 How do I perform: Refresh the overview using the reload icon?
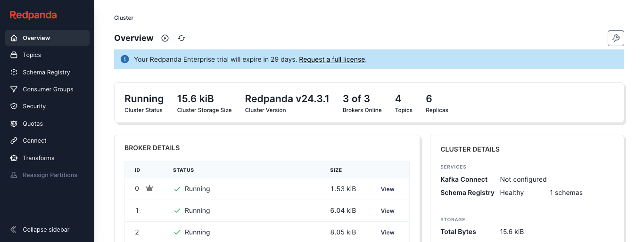point(182,38)
